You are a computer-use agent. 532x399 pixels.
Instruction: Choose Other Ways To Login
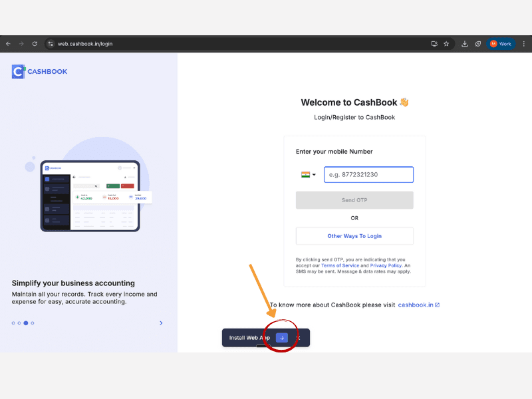pos(354,236)
